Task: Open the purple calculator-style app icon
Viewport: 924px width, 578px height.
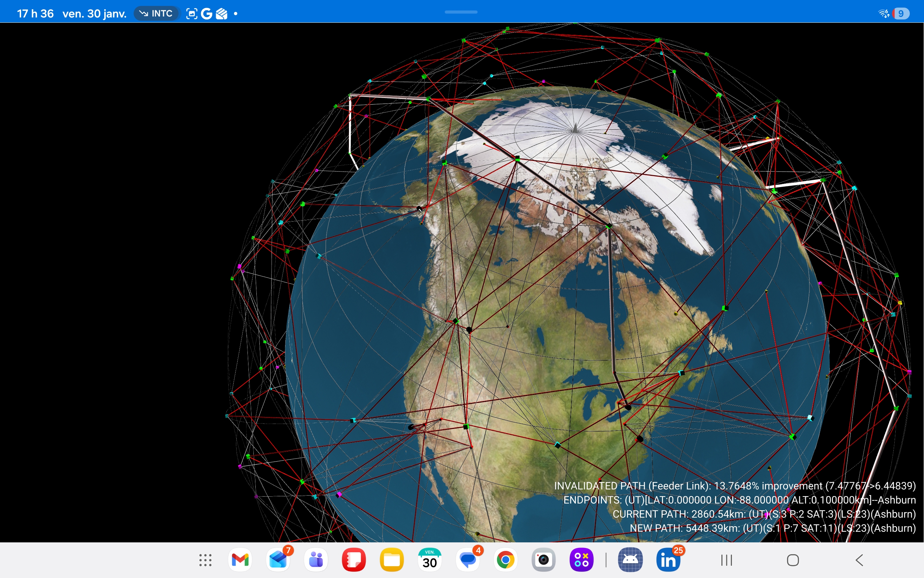Action: coord(581,561)
